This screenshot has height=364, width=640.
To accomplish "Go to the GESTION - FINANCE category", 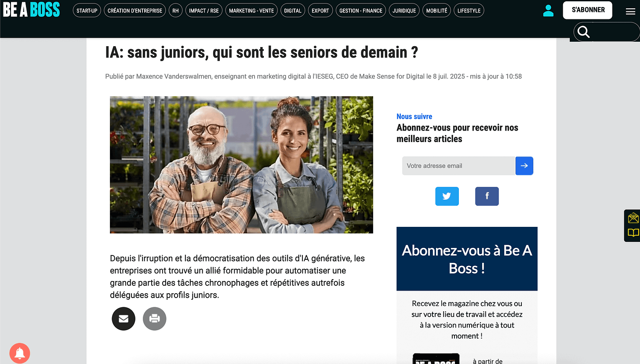I will coord(360,11).
